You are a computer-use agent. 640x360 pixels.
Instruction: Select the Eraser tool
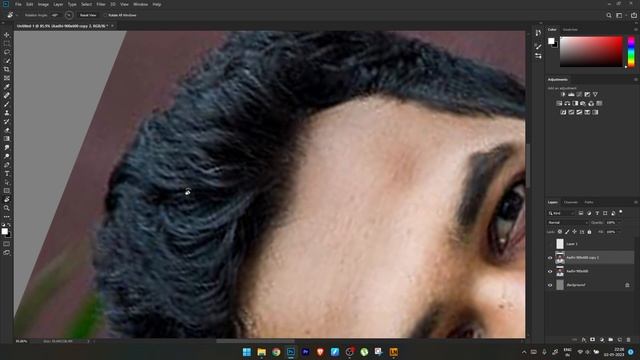click(7, 130)
